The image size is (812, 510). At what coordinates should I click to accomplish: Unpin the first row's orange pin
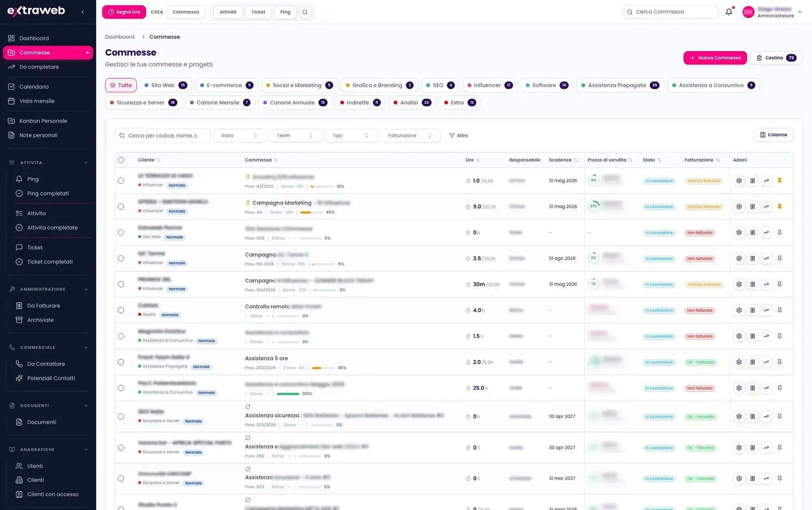[x=779, y=180]
